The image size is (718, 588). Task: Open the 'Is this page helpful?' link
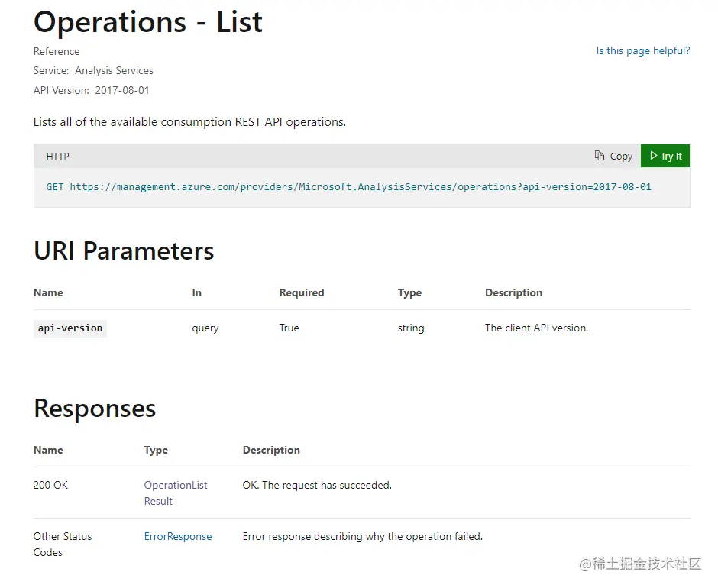coord(642,51)
